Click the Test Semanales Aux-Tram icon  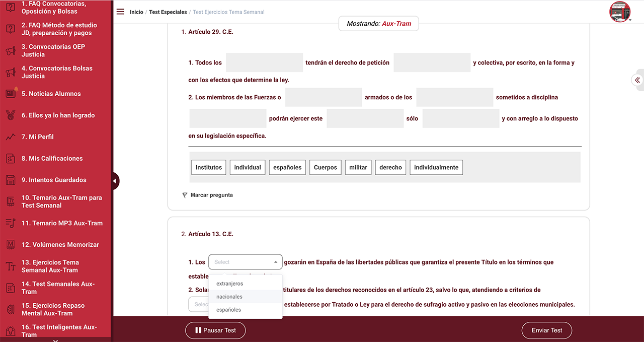[x=11, y=288]
